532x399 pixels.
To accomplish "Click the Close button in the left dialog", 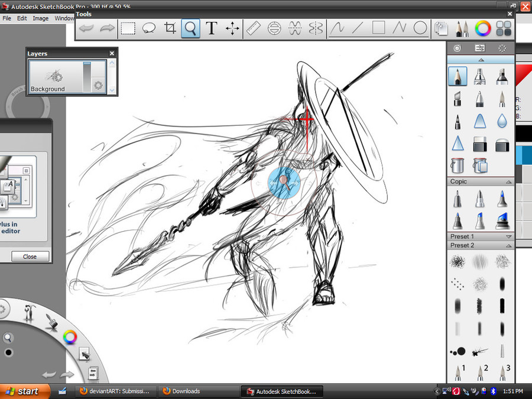I will coord(30,257).
